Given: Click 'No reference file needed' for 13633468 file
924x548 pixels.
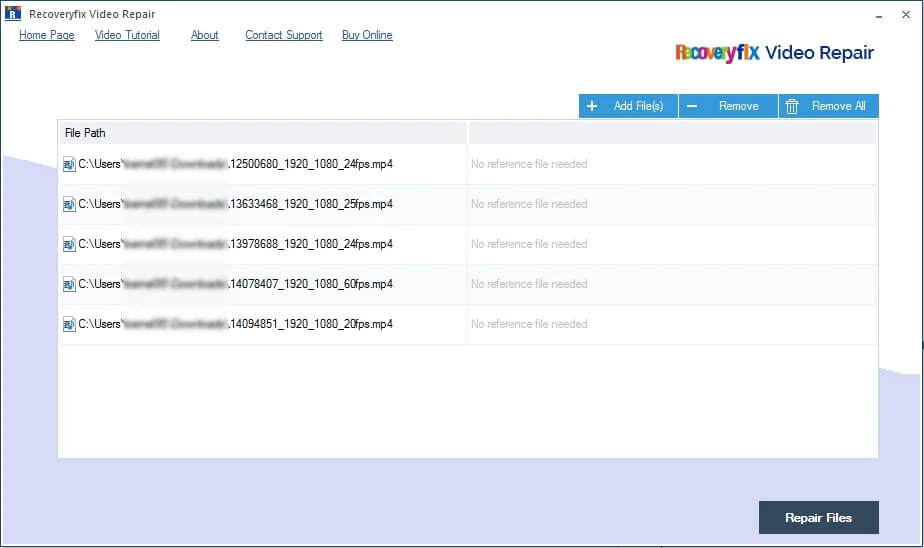Looking at the screenshot, I should (529, 204).
